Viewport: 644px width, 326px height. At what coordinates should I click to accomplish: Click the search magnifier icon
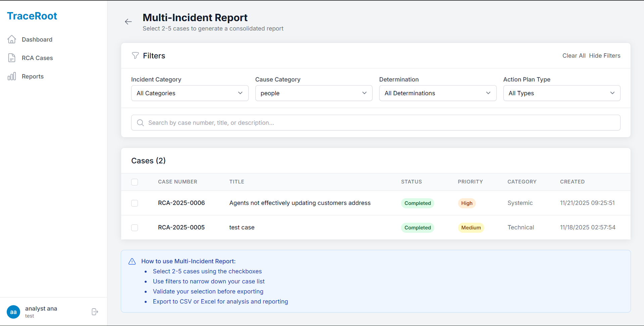point(140,123)
